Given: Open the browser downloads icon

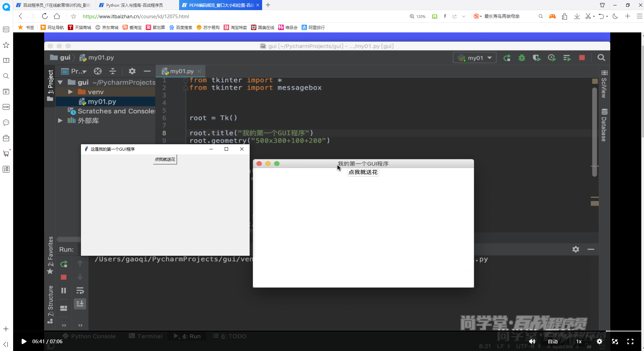Looking at the screenshot, I should point(577,16).
